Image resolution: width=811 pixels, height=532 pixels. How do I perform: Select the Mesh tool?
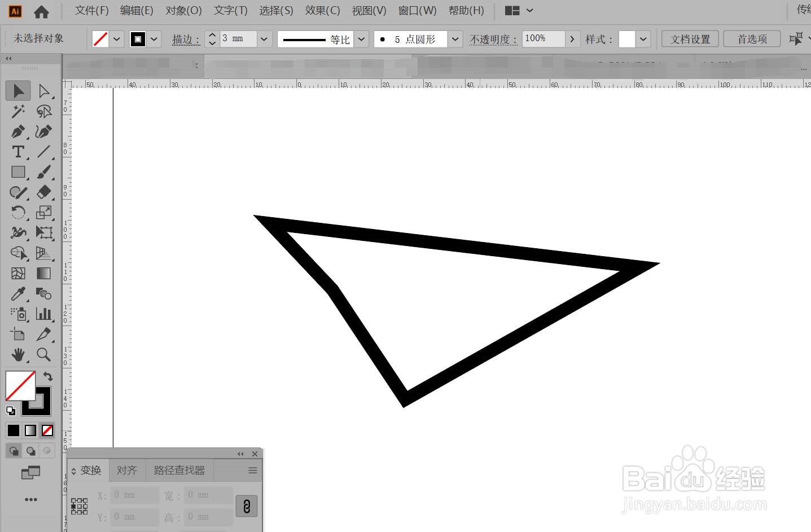pyautogui.click(x=18, y=273)
